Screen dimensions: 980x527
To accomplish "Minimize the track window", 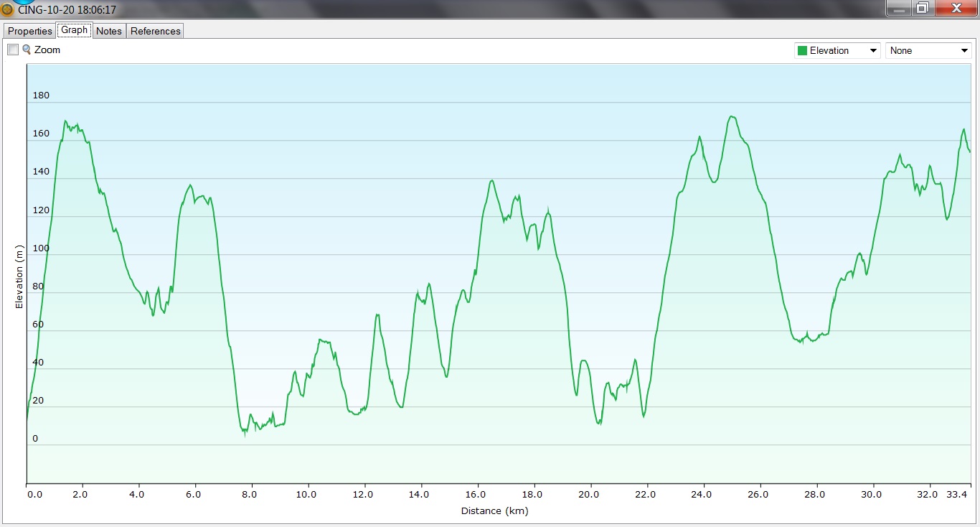I will tap(899, 8).
